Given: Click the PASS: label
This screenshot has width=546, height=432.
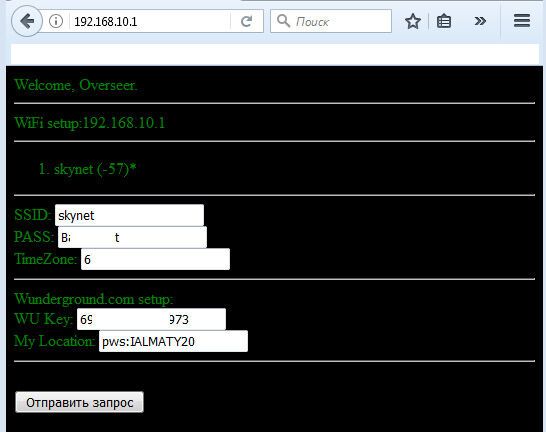Looking at the screenshot, I should 34,237.
